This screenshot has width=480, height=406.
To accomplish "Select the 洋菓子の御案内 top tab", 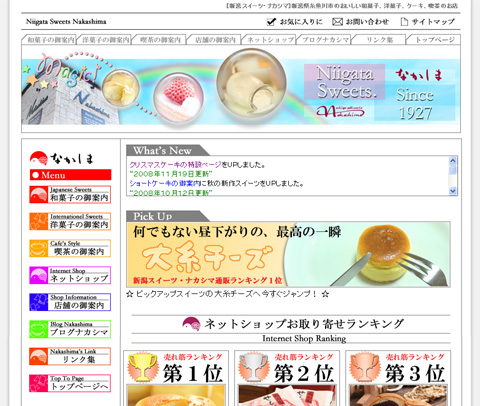I will [105, 39].
